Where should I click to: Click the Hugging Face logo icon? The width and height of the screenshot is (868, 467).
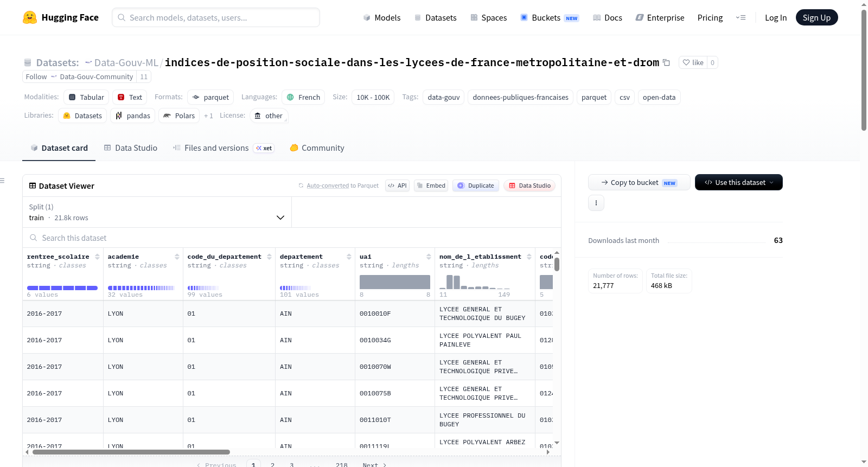[x=30, y=17]
